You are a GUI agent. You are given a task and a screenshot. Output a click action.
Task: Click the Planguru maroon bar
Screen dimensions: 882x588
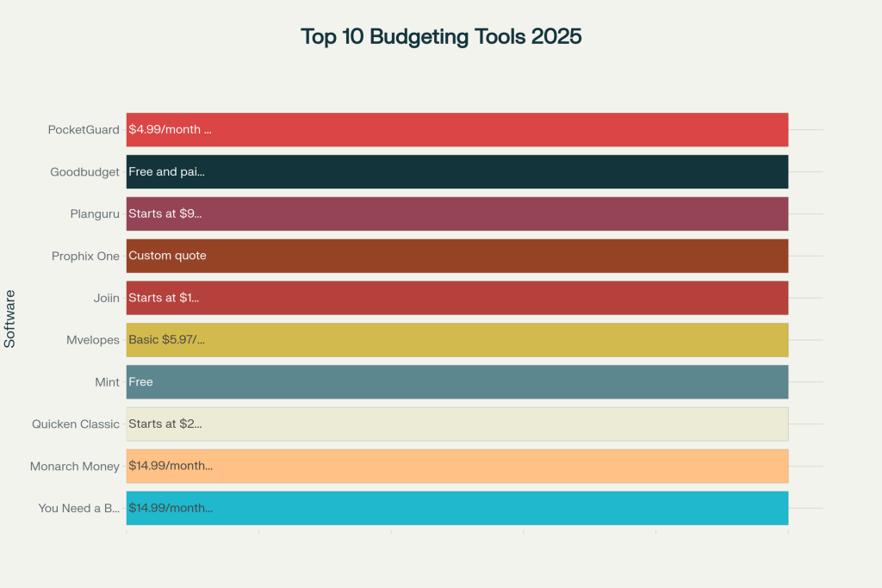(x=457, y=214)
